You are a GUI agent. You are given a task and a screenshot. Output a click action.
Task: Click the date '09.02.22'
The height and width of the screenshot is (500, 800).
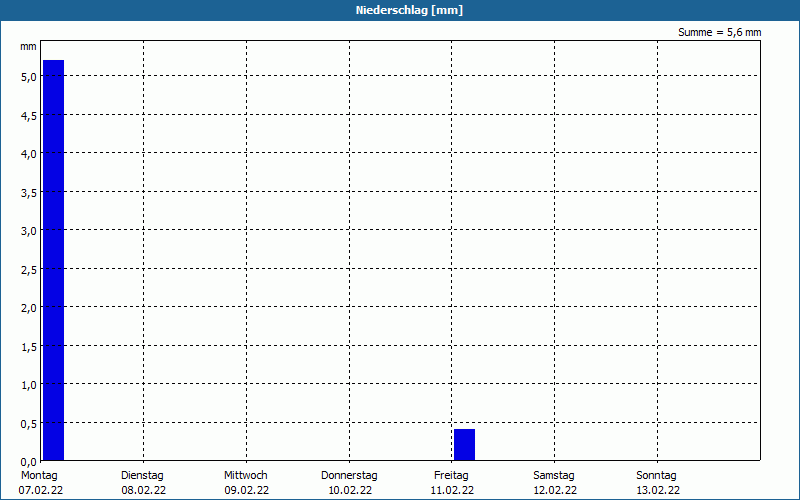[x=246, y=490]
